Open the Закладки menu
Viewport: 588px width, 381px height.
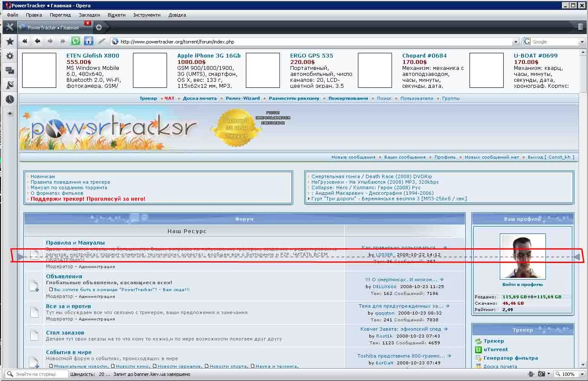coord(89,15)
